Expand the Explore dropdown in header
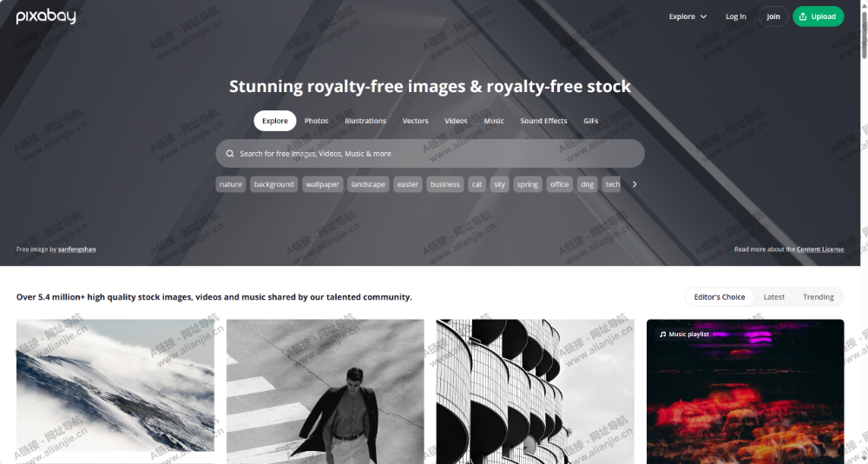 click(x=687, y=17)
